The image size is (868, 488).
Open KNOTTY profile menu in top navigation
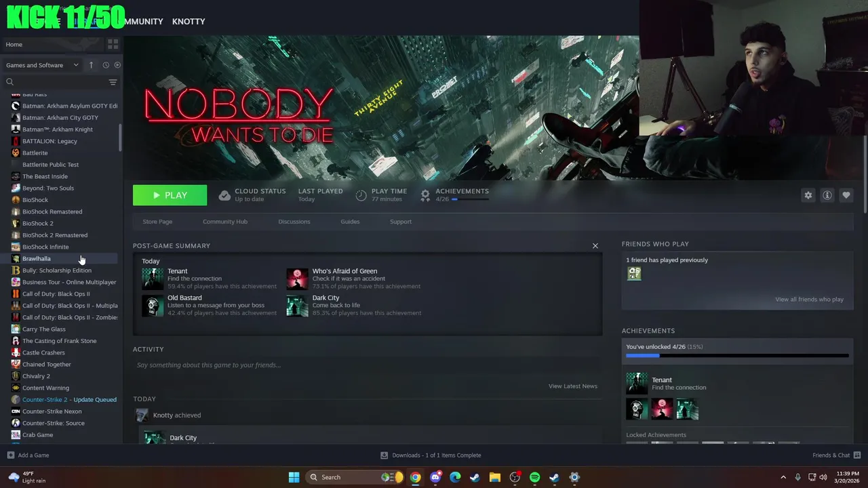click(x=189, y=22)
